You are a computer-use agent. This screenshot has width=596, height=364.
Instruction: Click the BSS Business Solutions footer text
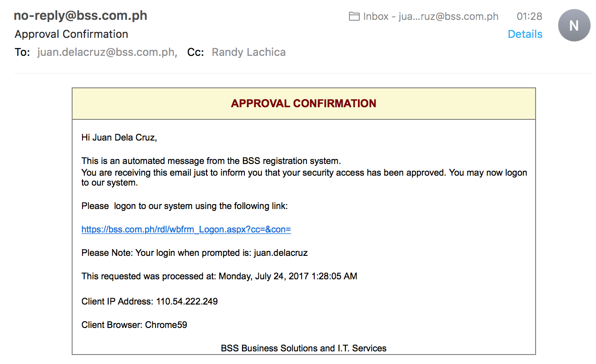[303, 348]
